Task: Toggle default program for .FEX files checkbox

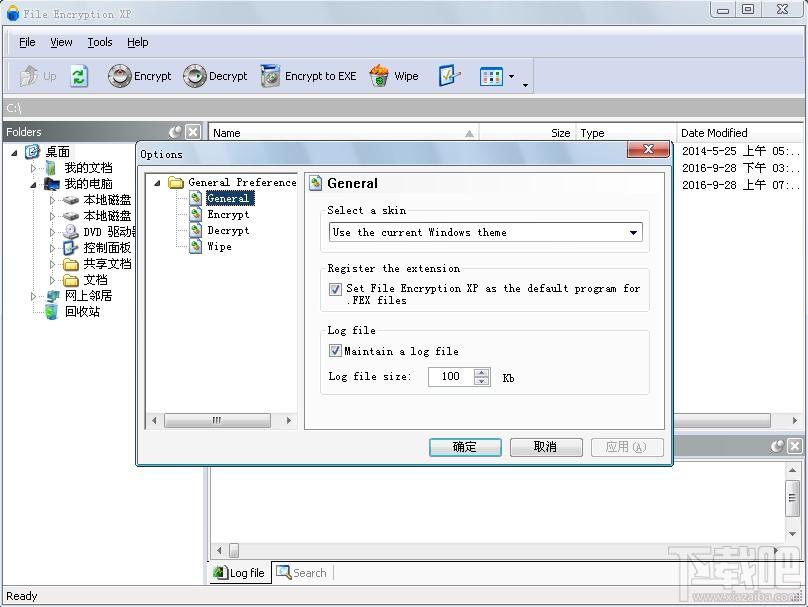Action: (335, 289)
